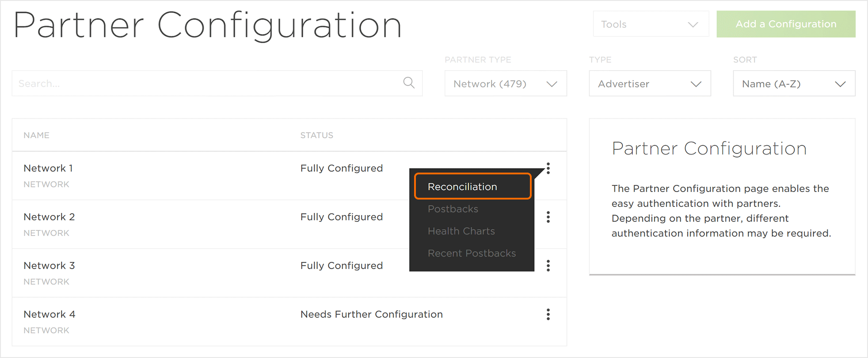Click the search magnifier icon

(409, 83)
